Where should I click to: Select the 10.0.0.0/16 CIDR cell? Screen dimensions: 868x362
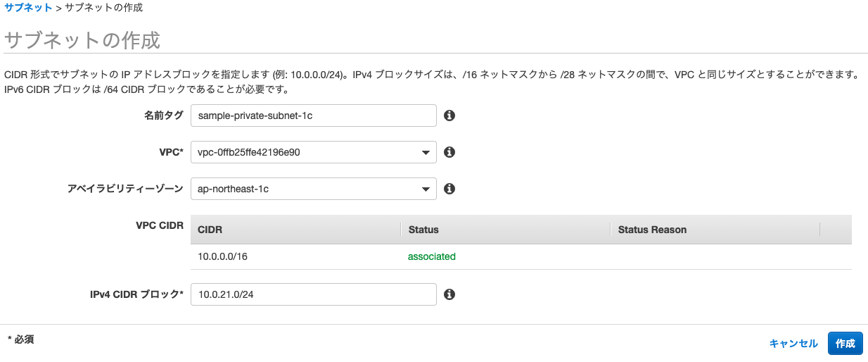(223, 256)
